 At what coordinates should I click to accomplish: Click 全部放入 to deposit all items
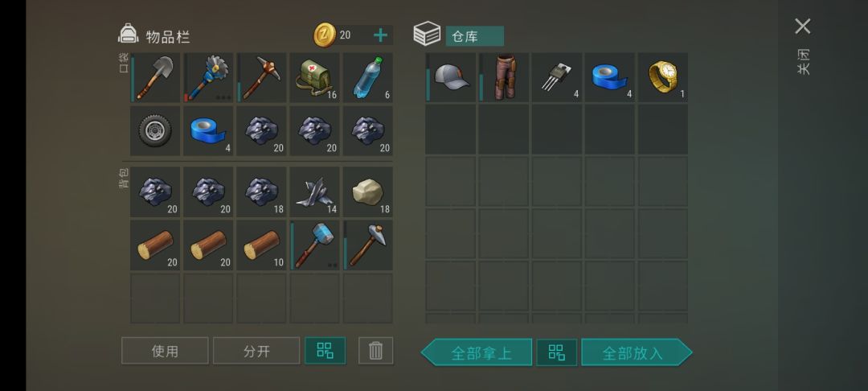tap(637, 352)
